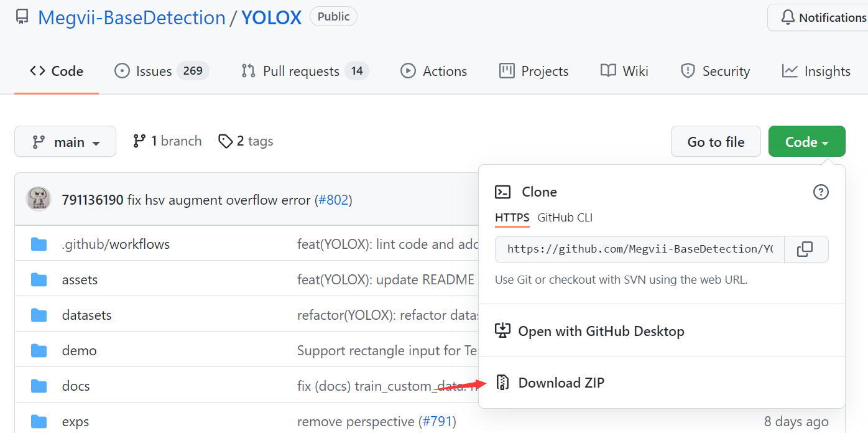Screen dimensions: 868x433
Task: Open the Security tab
Action: 715,71
